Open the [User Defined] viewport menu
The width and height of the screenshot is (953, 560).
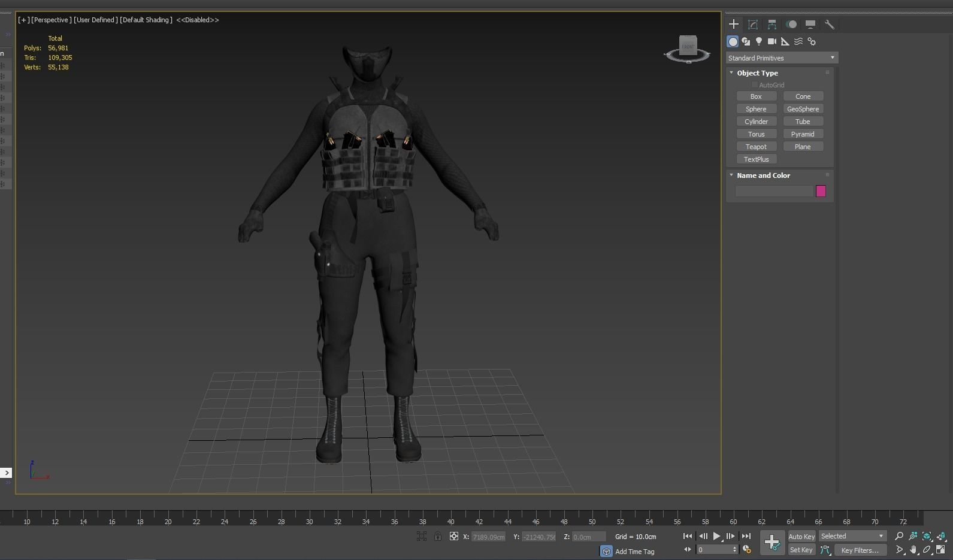(x=95, y=20)
